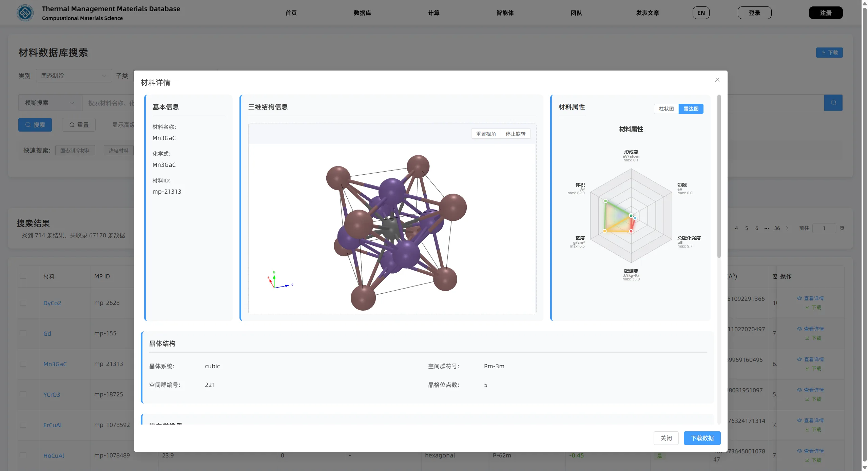868x471 pixels.
Task: Open the Gd material detail link
Action: [47, 333]
